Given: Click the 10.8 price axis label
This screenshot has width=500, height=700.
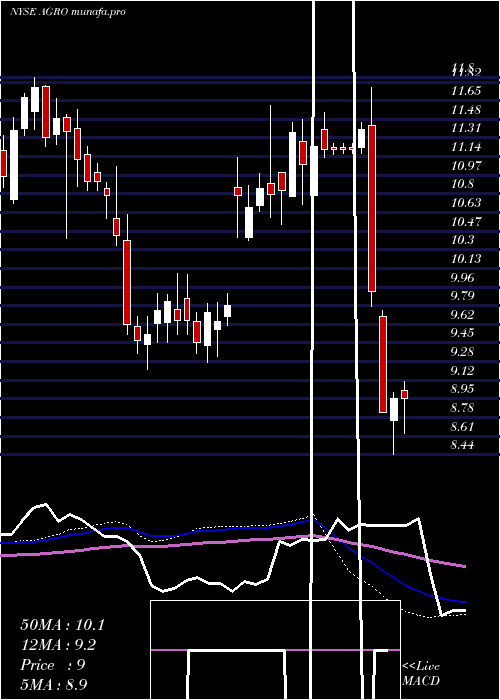Looking at the screenshot, I should (x=462, y=184).
